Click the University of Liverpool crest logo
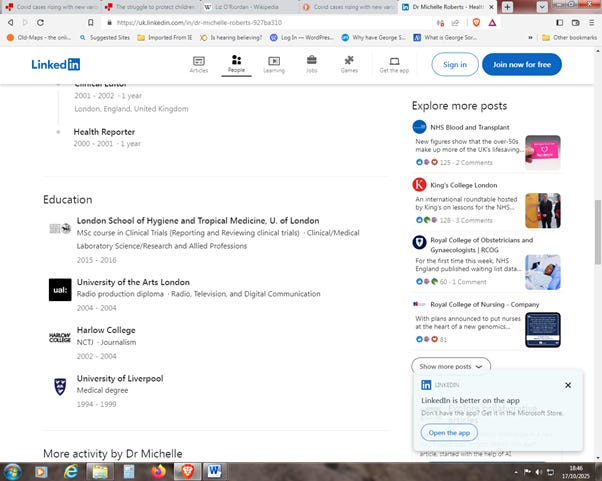This screenshot has height=481, width=602. [60, 386]
